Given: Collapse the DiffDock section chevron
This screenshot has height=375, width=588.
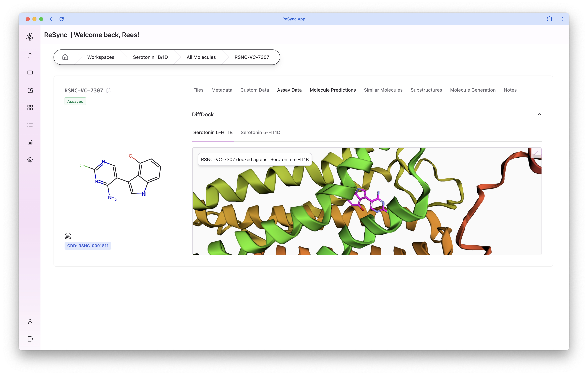Looking at the screenshot, I should [x=539, y=114].
